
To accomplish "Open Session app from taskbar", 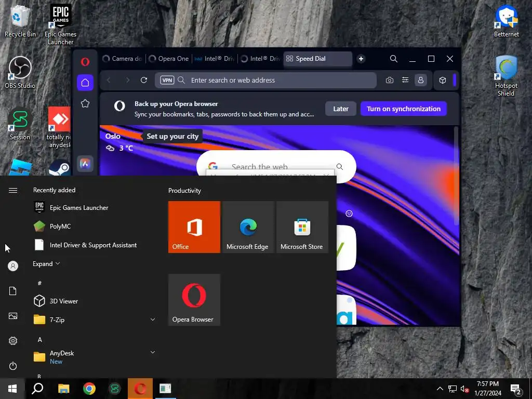I will click(x=115, y=389).
